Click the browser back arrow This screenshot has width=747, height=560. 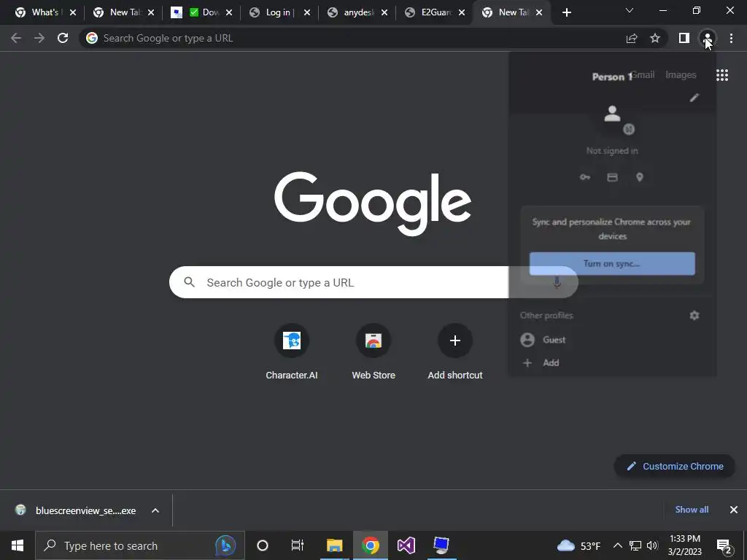(16, 38)
